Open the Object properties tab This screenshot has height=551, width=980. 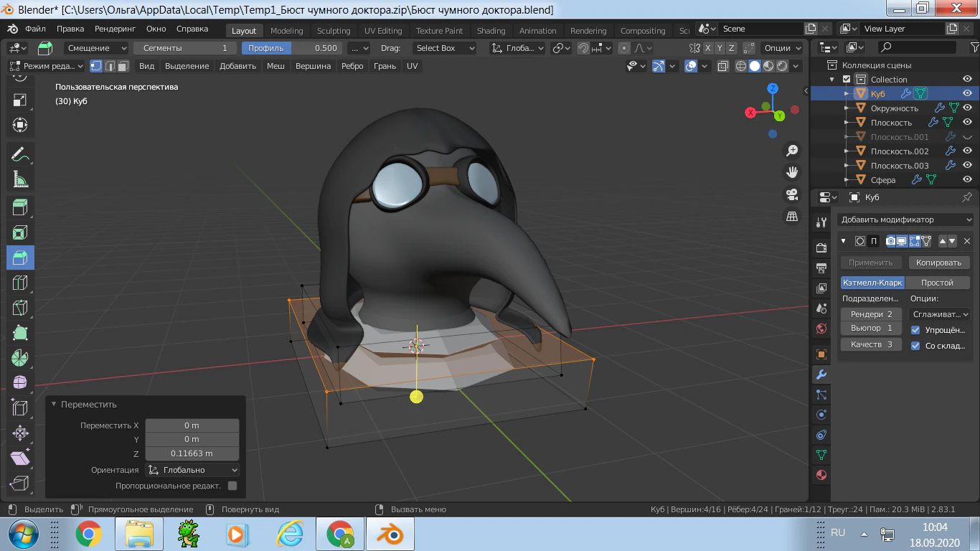(x=821, y=354)
